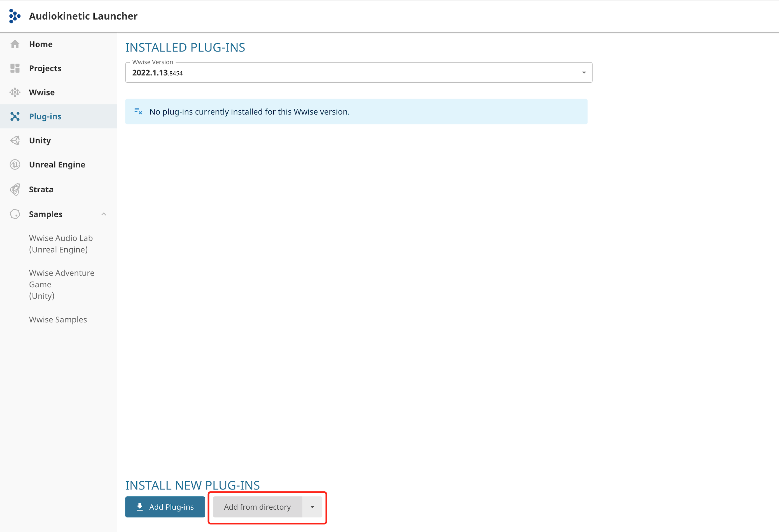The width and height of the screenshot is (779, 532).
Task: Open the Wwise section
Action: coord(58,92)
